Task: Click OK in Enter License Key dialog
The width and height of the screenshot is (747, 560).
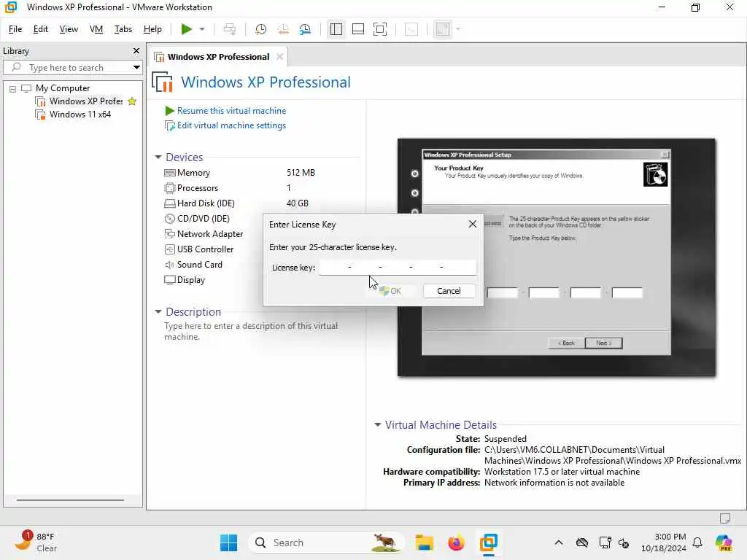Action: tap(391, 291)
